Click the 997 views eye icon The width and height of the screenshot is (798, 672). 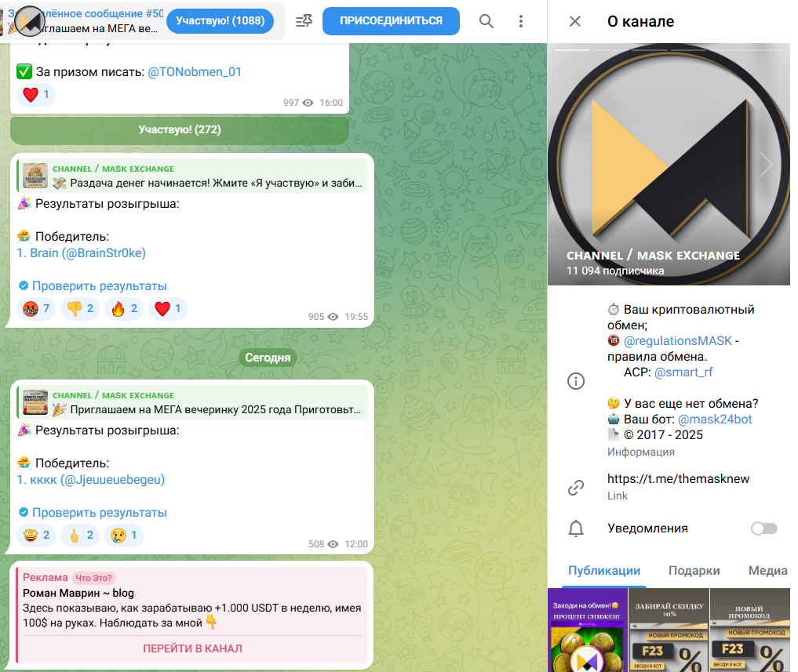(x=308, y=103)
